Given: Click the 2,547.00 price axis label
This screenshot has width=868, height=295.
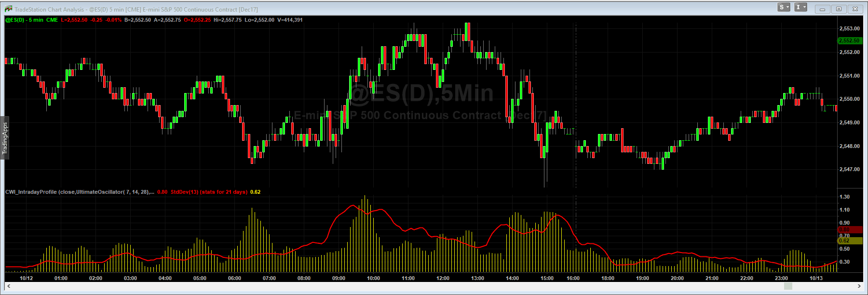Looking at the screenshot, I should 850,169.
